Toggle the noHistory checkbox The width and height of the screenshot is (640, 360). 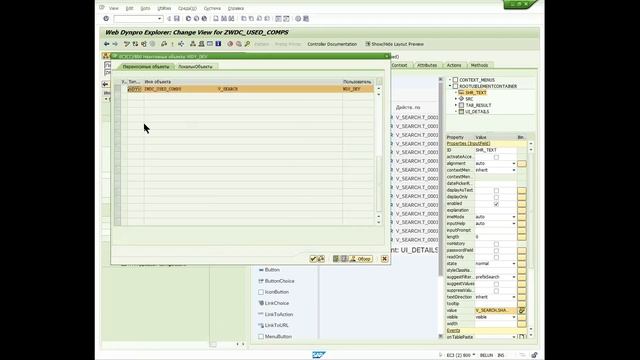(496, 244)
